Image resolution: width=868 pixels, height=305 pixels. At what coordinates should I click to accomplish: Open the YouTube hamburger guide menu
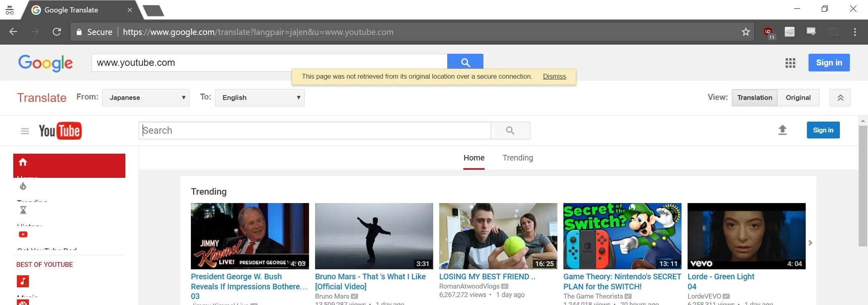point(25,131)
